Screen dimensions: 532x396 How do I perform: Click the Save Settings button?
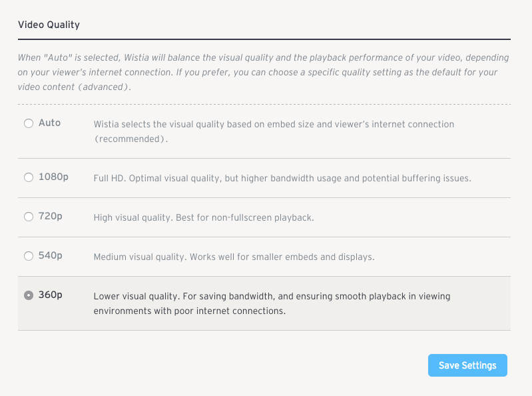(x=467, y=365)
